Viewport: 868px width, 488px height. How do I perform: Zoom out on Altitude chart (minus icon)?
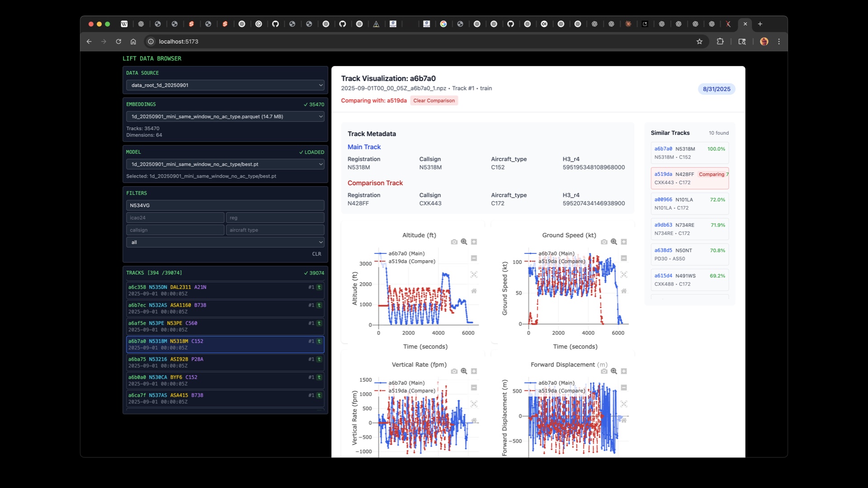tap(474, 258)
